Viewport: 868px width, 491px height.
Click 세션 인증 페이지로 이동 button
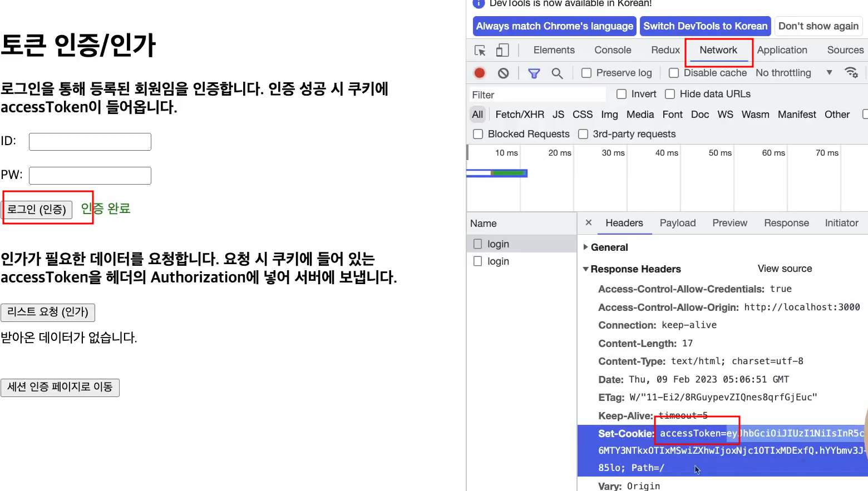(60, 388)
